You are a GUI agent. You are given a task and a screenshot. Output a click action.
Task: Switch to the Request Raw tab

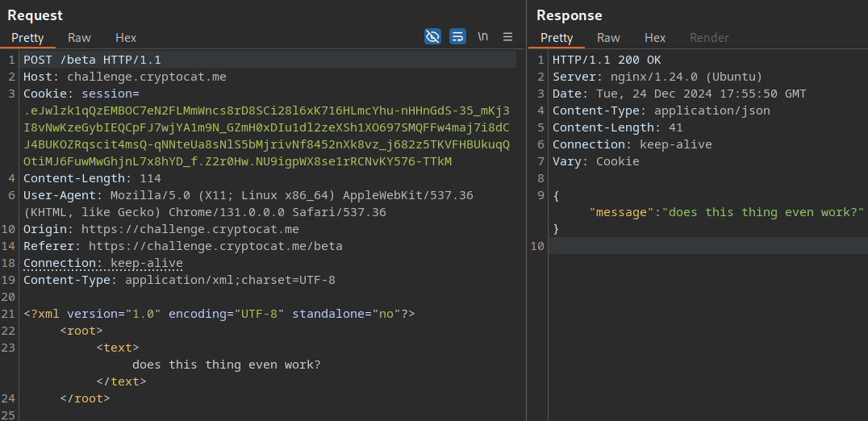[x=79, y=38]
